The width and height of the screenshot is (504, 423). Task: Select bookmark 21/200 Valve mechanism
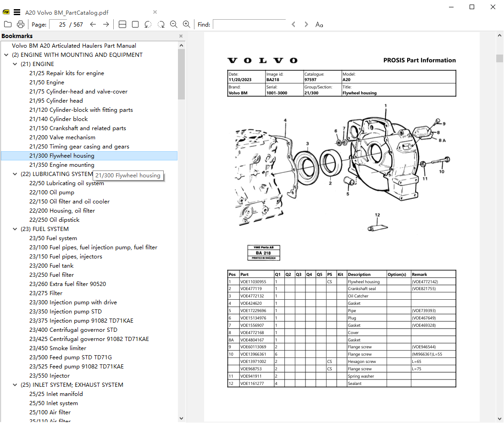click(62, 137)
